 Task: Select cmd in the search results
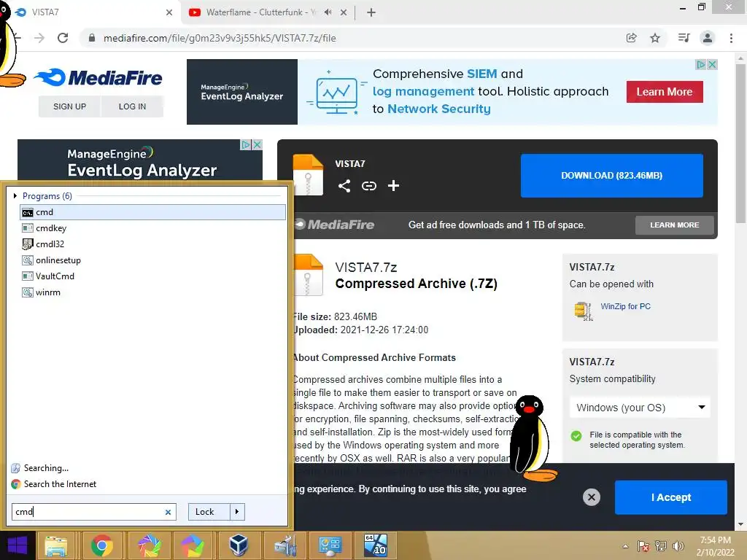click(152, 212)
